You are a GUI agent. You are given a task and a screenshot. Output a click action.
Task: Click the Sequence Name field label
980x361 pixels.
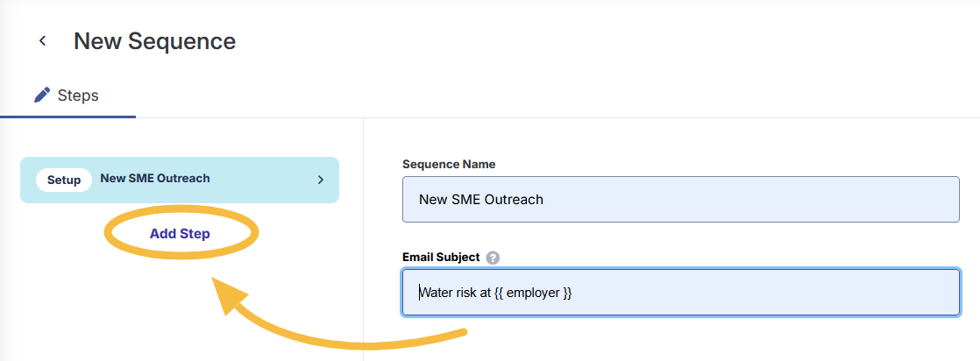pyautogui.click(x=448, y=164)
